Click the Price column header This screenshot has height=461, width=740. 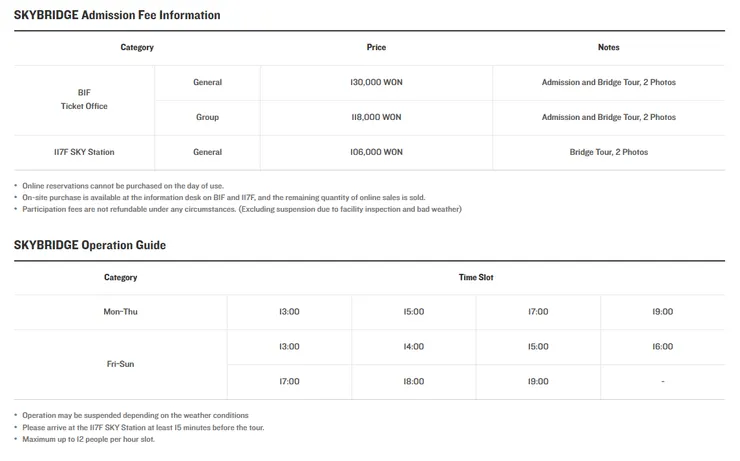376,47
